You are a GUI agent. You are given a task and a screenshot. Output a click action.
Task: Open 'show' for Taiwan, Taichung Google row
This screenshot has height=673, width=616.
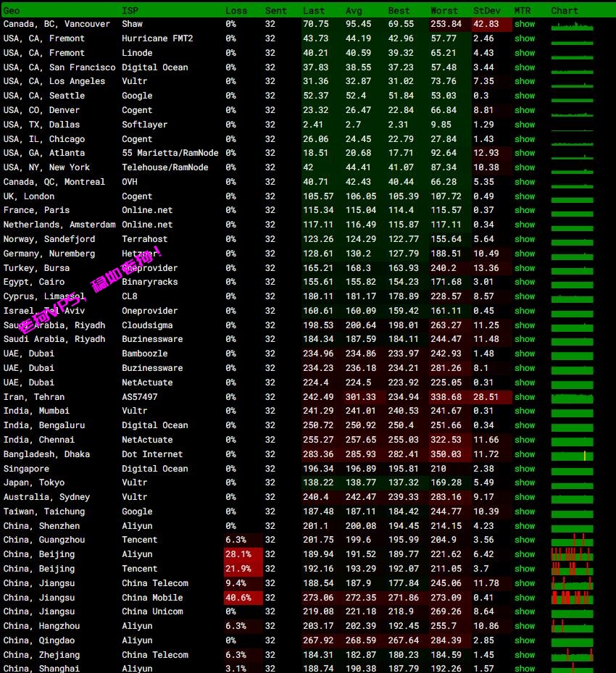pyautogui.click(x=525, y=511)
